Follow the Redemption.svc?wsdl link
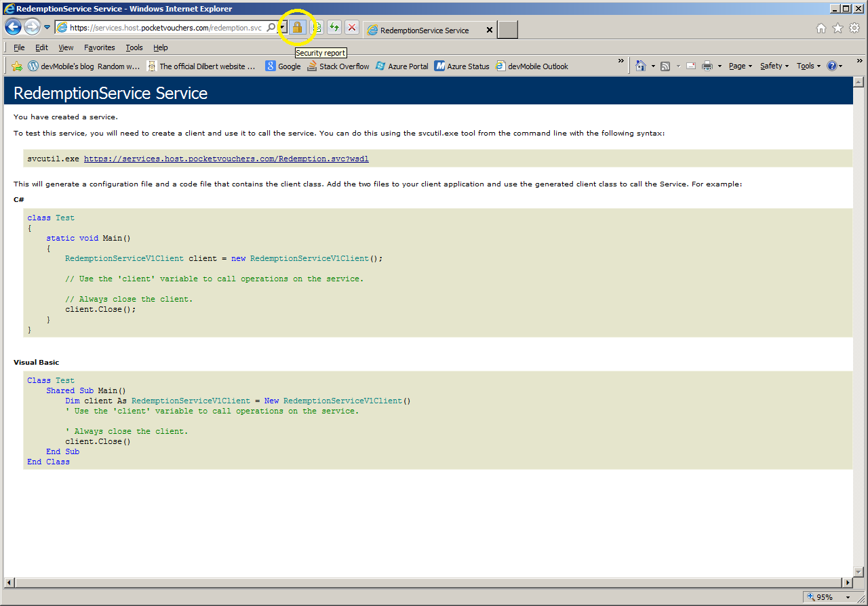This screenshot has width=868, height=606. coord(226,159)
